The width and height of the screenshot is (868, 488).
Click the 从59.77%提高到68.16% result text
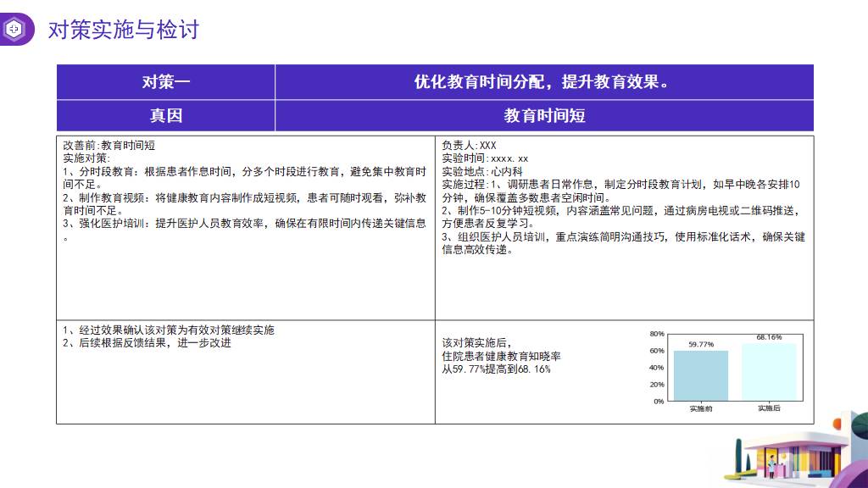[x=496, y=369]
